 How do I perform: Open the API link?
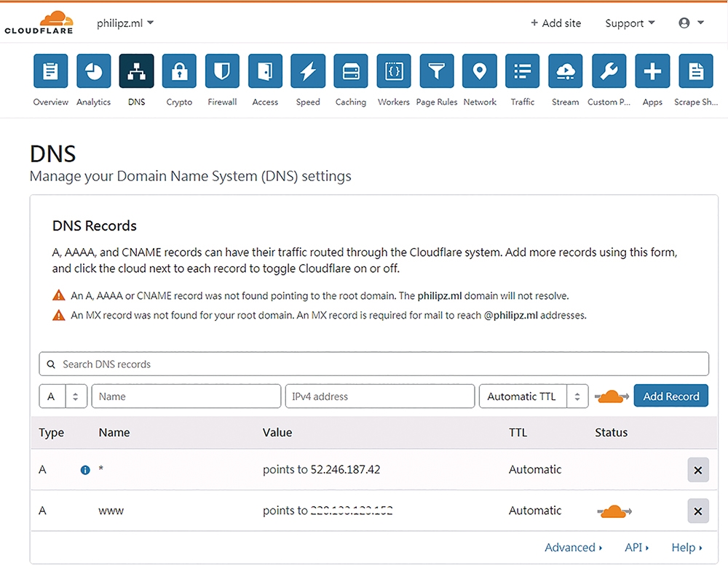click(636, 547)
